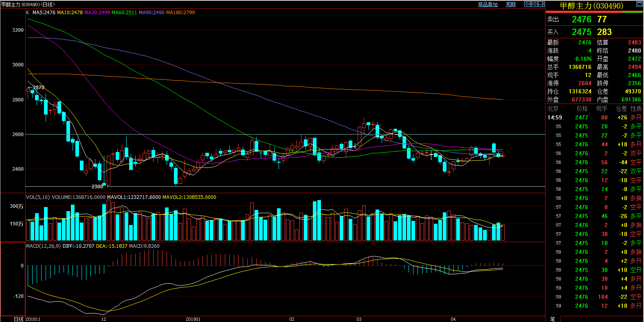The height and width of the screenshot is (322, 644).
Task: Click the 300万 volume axis label
Action: 17,206
